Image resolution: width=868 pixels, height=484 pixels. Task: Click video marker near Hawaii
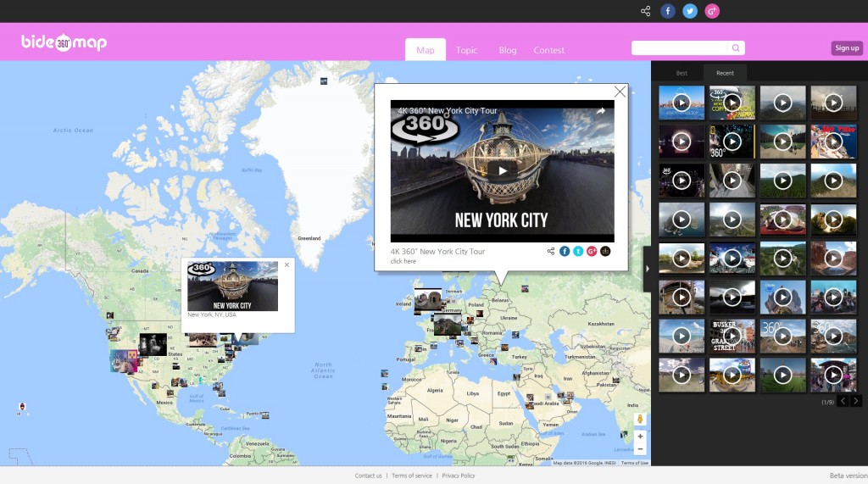22,406
